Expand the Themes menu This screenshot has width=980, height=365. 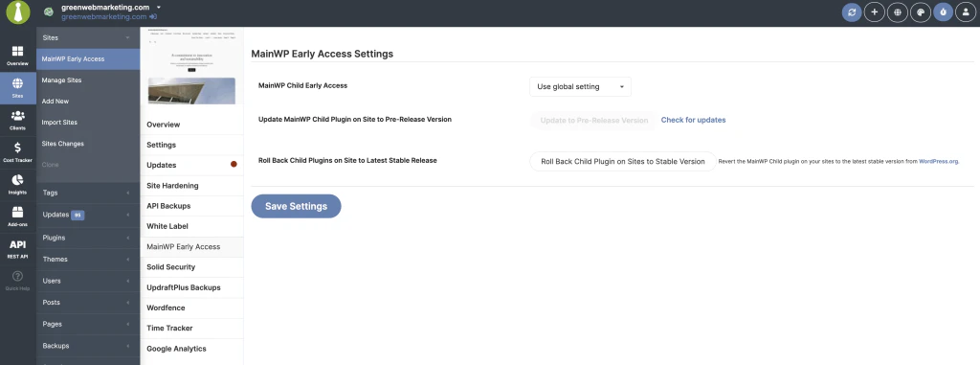click(88, 260)
